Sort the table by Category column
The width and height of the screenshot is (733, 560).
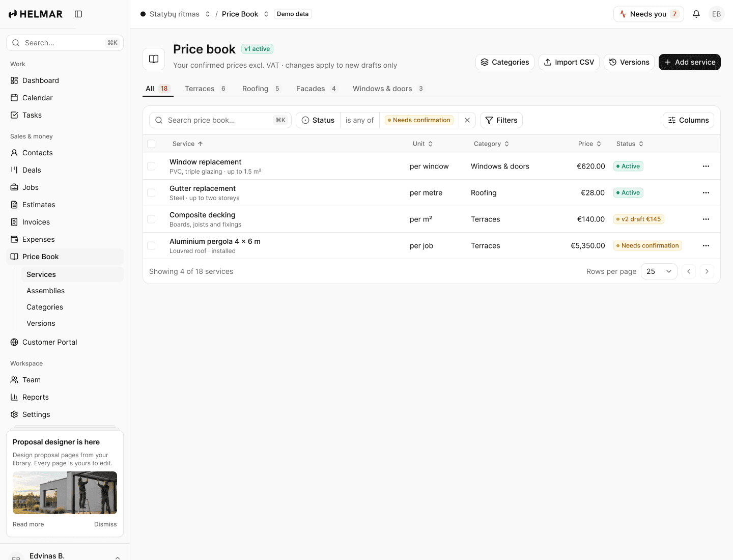pyautogui.click(x=492, y=144)
